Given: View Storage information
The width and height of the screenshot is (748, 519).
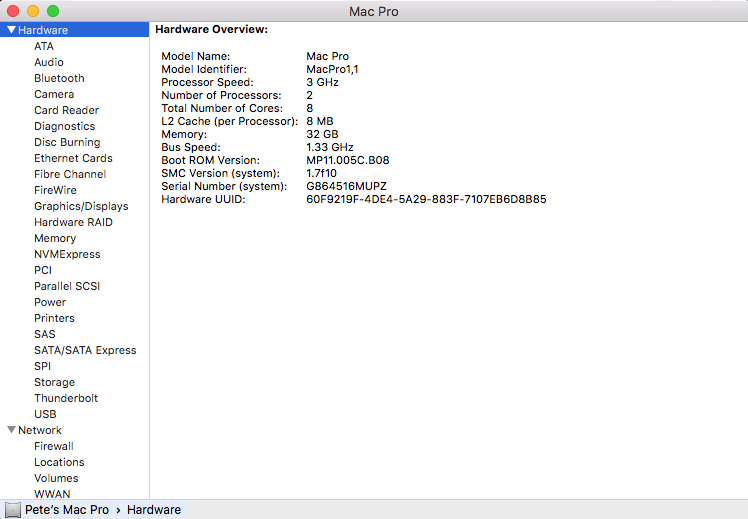Looking at the screenshot, I should [x=54, y=382].
